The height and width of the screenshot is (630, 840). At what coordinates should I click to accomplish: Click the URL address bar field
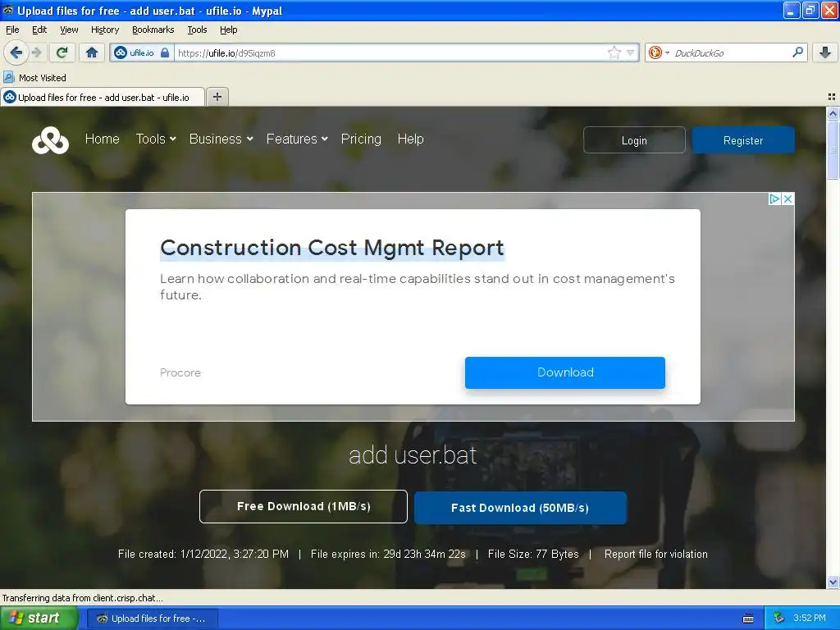point(390,52)
